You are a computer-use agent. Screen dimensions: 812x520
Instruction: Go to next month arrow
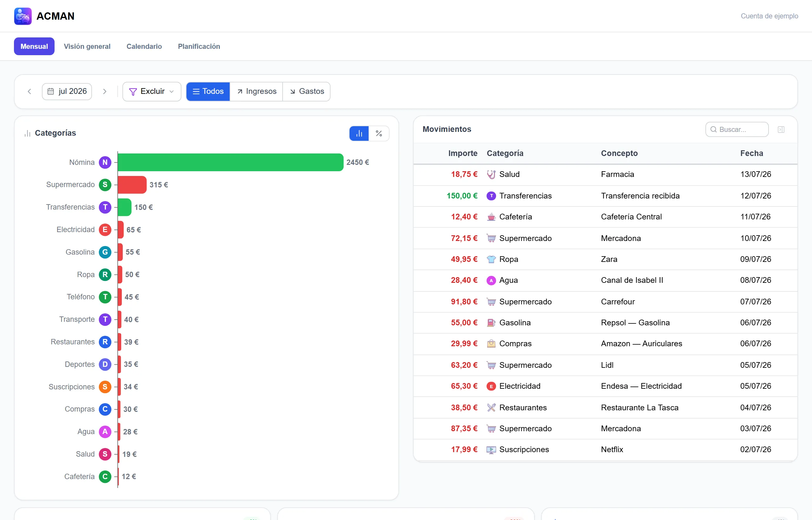pyautogui.click(x=105, y=92)
